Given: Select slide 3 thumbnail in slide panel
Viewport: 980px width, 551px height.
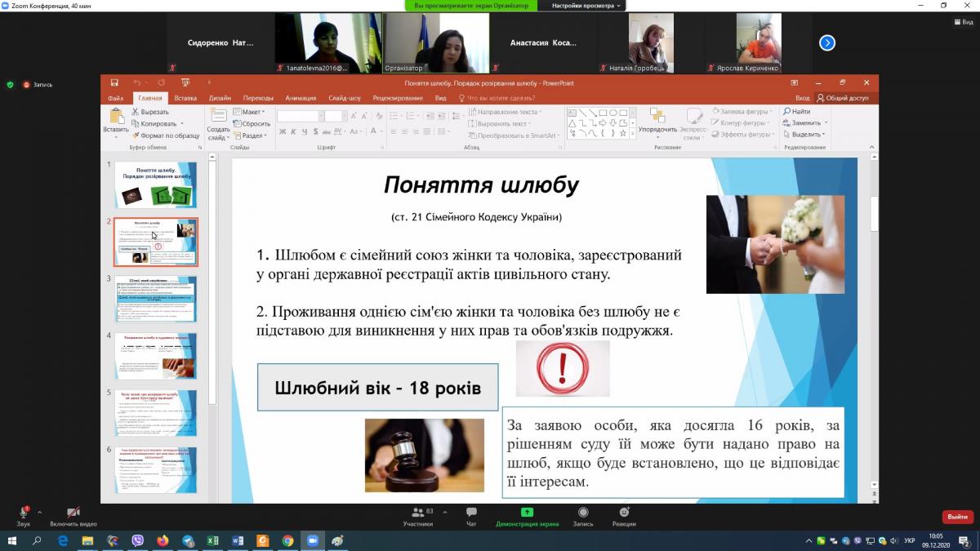Looking at the screenshot, I should [x=155, y=299].
